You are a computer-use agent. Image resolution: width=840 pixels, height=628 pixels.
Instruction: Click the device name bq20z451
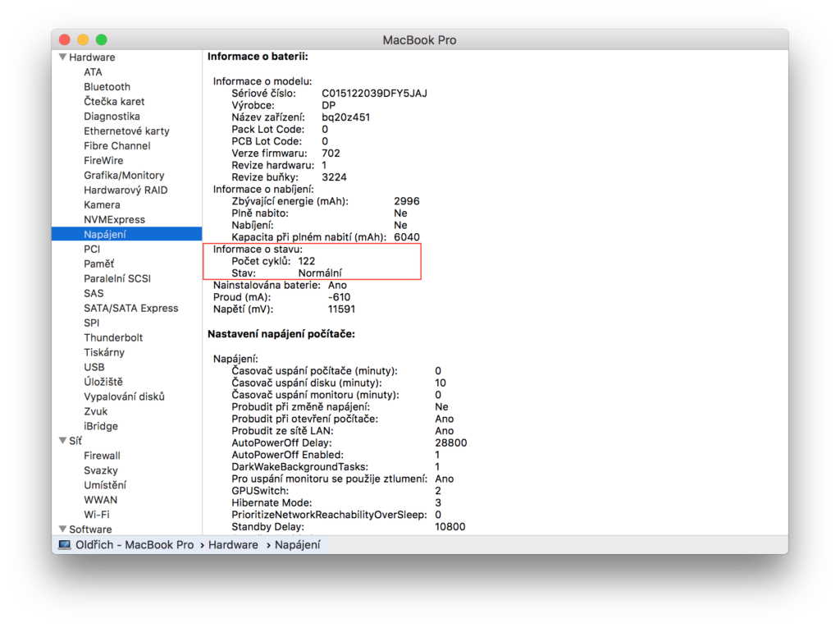pos(345,117)
